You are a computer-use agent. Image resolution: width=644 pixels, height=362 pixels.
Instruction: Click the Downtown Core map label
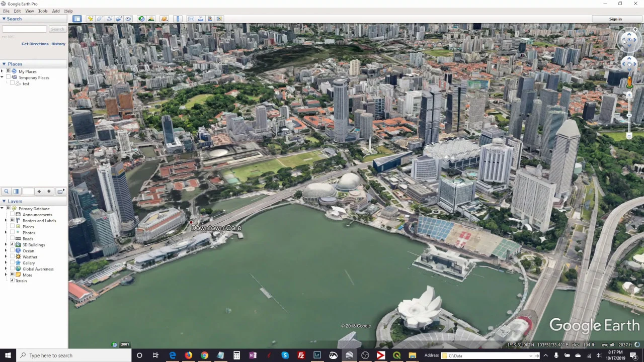(x=216, y=228)
